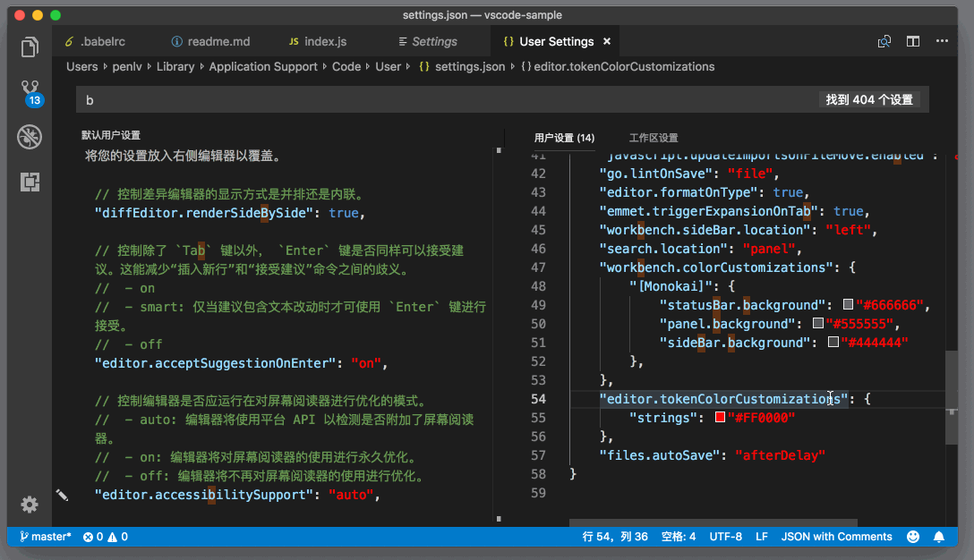974x560 pixels.
Task: Click the right editor horizontal scrollbar
Action: 713,523
